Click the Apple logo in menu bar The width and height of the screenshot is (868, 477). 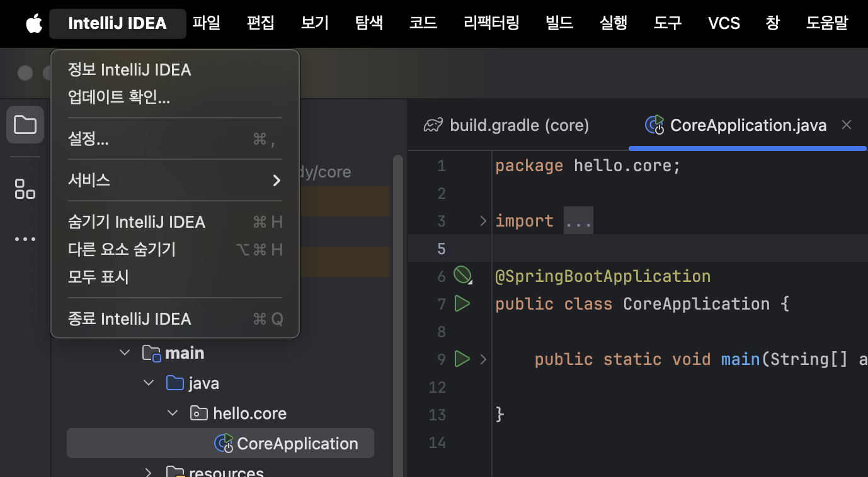click(x=34, y=24)
